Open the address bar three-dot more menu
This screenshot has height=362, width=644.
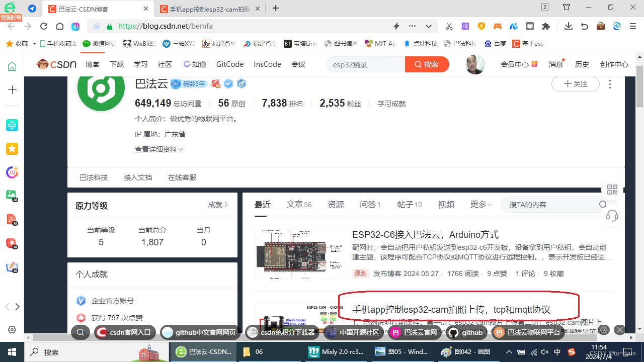pyautogui.click(x=413, y=26)
